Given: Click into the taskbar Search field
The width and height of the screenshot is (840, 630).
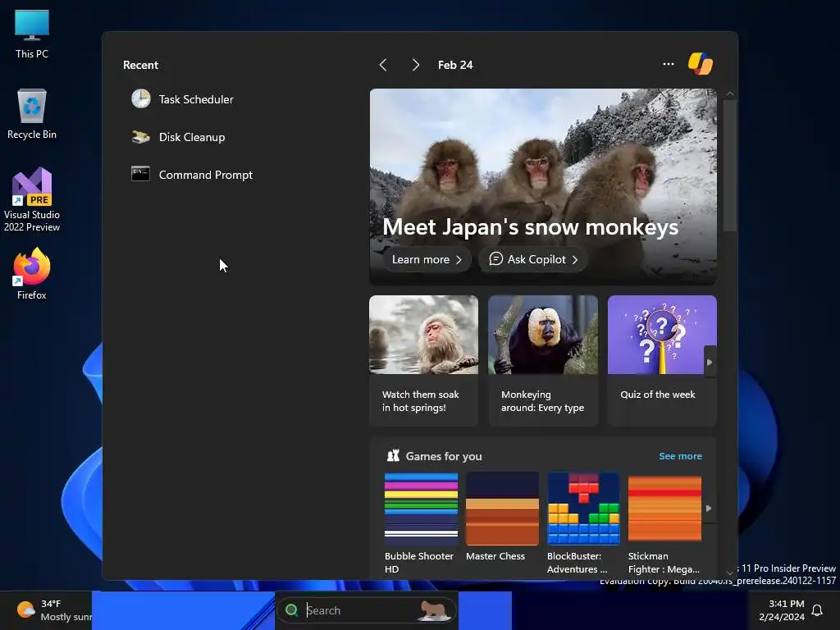Looking at the screenshot, I should 367,610.
